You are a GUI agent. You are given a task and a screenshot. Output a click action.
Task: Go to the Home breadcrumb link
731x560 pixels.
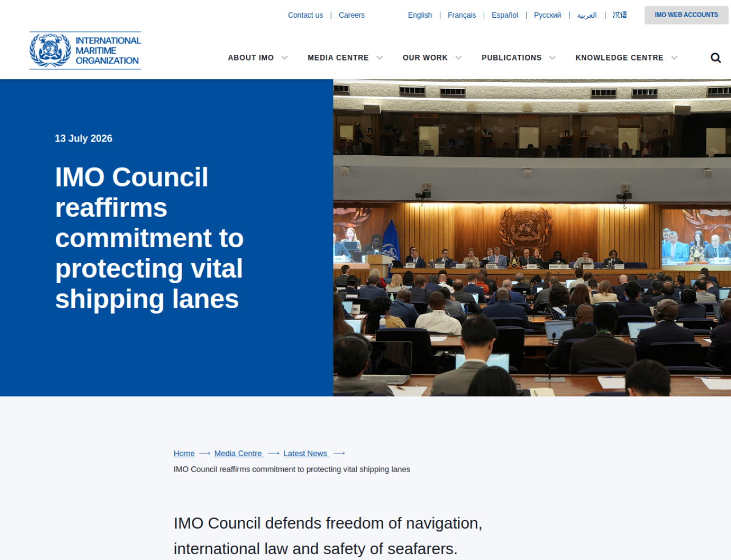point(184,453)
